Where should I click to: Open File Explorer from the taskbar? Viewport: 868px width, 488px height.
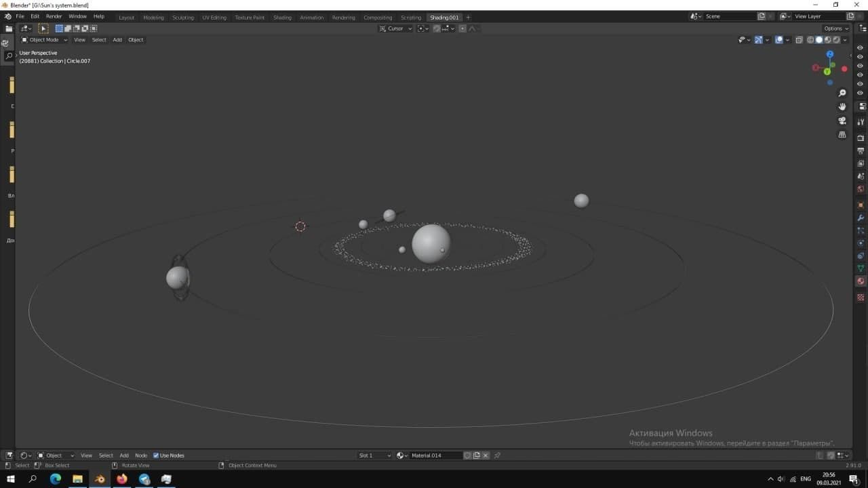pos(77,479)
